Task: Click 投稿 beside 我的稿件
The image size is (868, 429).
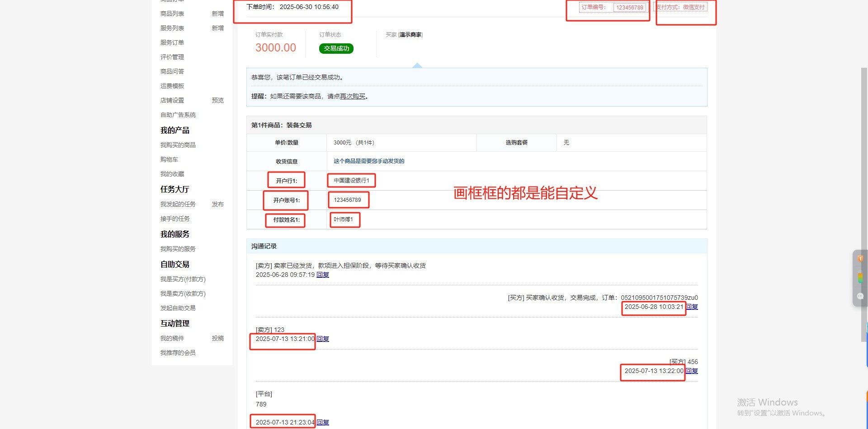Action: coord(218,338)
